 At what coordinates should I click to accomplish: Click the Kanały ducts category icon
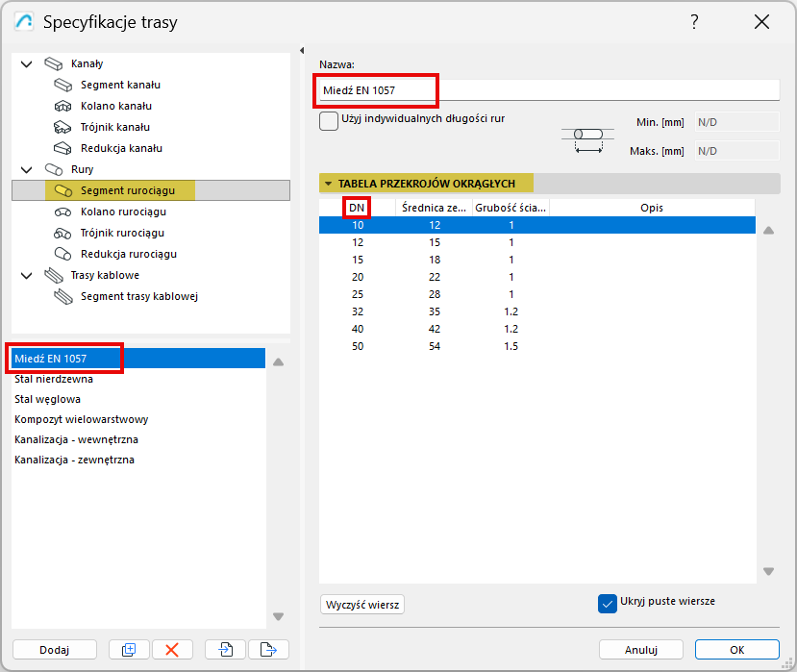54,63
